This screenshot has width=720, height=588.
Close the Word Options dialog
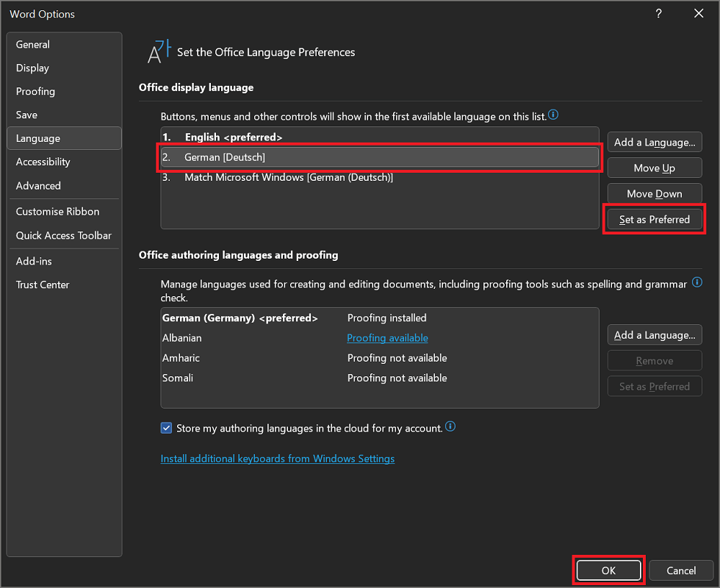pos(699,14)
